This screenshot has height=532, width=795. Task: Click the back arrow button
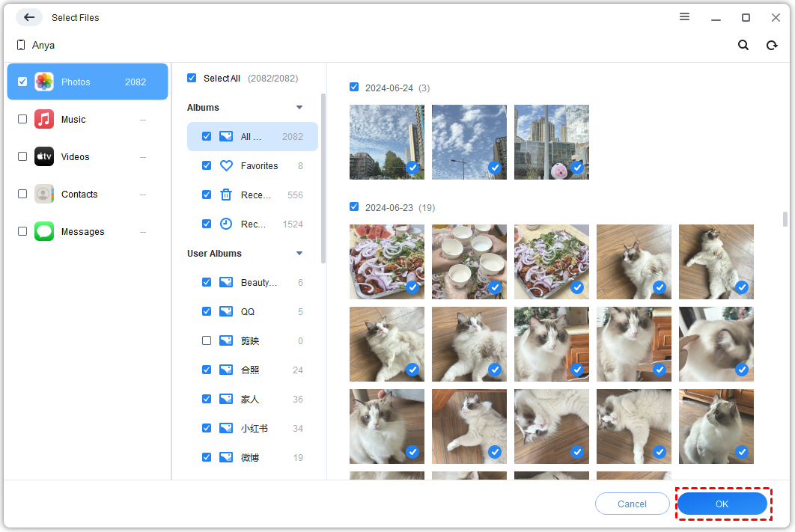[x=28, y=17]
